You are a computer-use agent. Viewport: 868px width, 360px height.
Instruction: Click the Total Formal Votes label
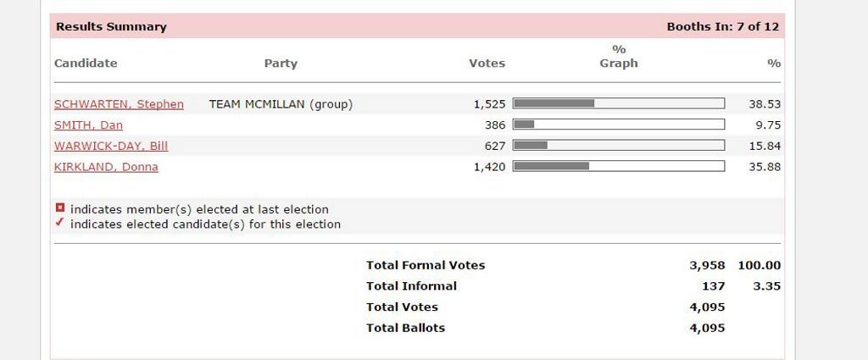[426, 265]
